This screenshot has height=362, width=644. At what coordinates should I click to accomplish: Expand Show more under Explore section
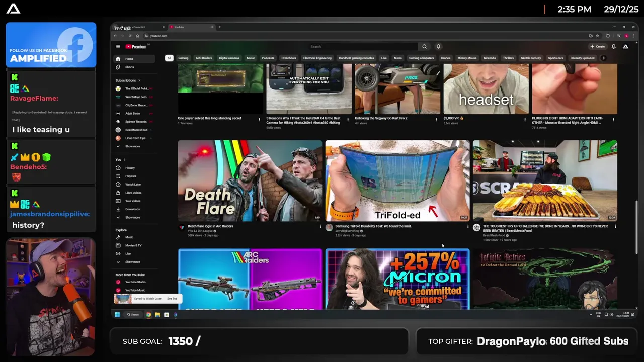tap(134, 262)
